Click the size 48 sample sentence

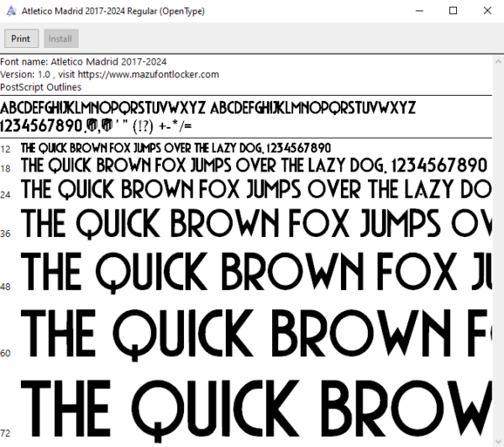pyautogui.click(x=256, y=272)
